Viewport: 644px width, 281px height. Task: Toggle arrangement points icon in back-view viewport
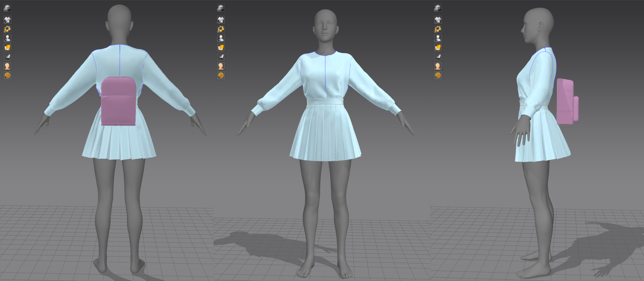pyautogui.click(x=7, y=29)
